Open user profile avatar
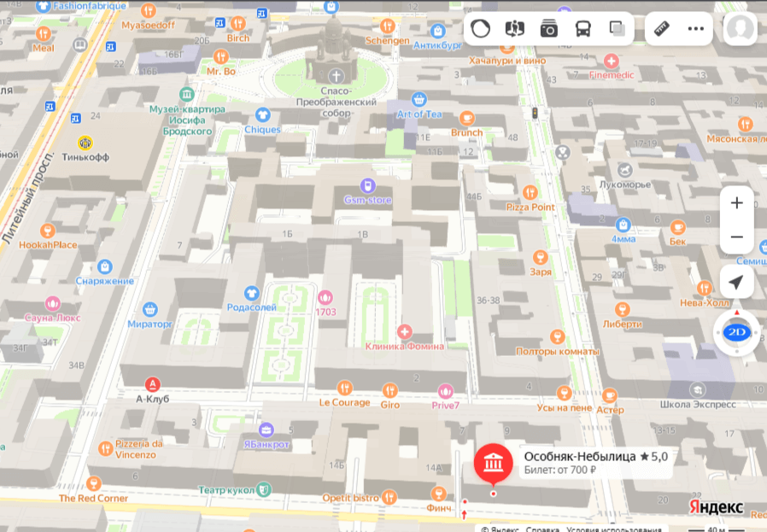This screenshot has width=767, height=532. (740, 29)
